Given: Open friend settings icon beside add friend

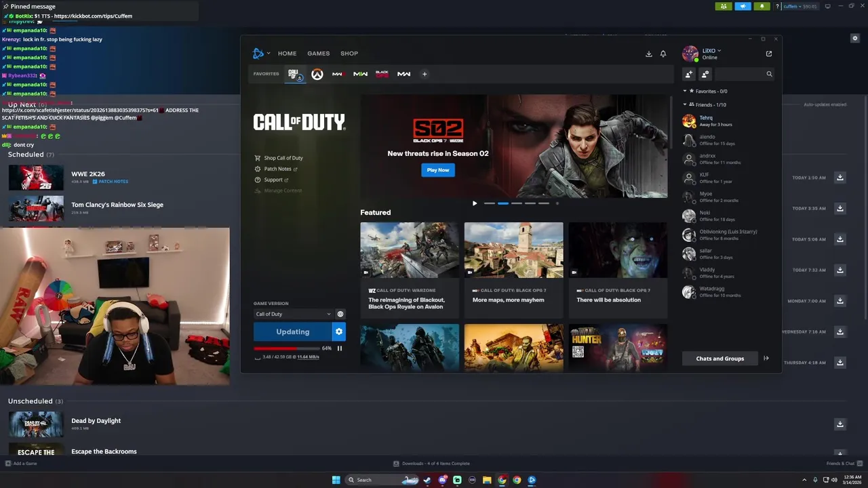Looking at the screenshot, I should (x=705, y=74).
